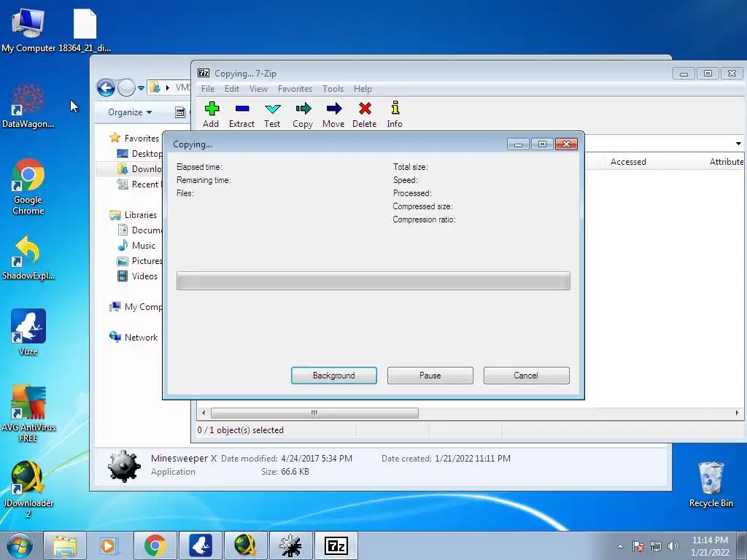
Task: Click the Copy toolbar icon in 7-Zip
Action: tap(303, 114)
